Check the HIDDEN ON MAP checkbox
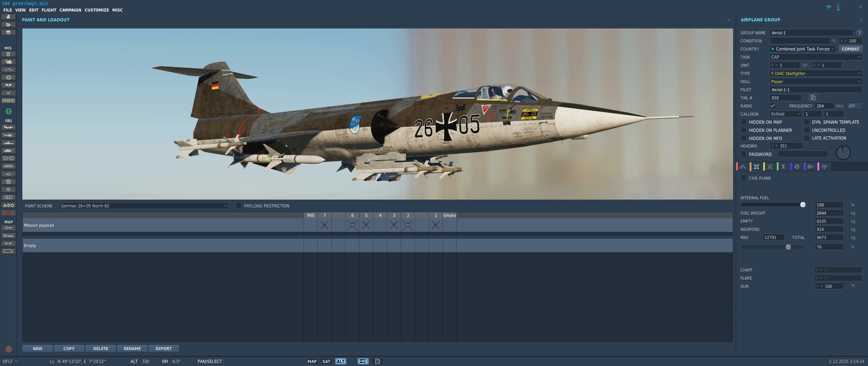Screen dimensions: 868x366 [744, 122]
